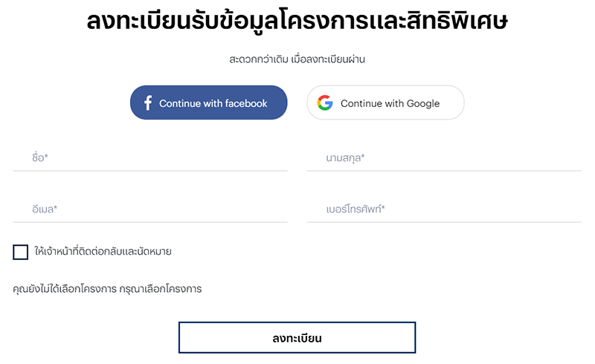Tick the ให้เจ้าหน้าที่ติดต่อกลับและนัดหมาย checkbox
This screenshot has width=595, height=364.
coord(21,252)
